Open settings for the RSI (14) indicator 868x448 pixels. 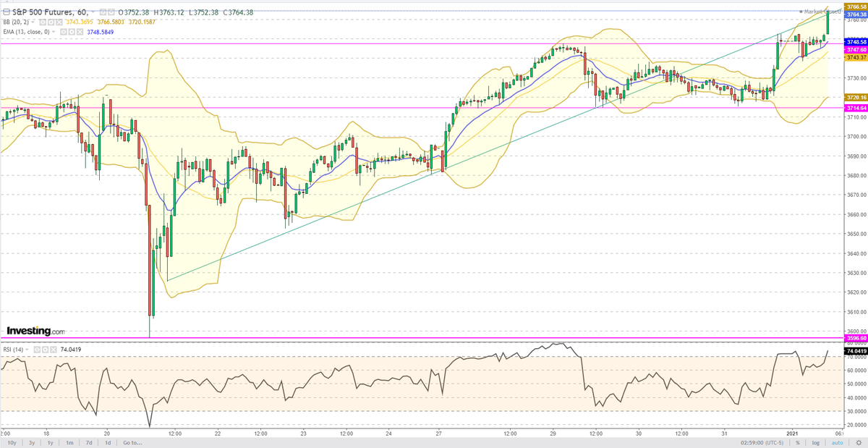45,349
